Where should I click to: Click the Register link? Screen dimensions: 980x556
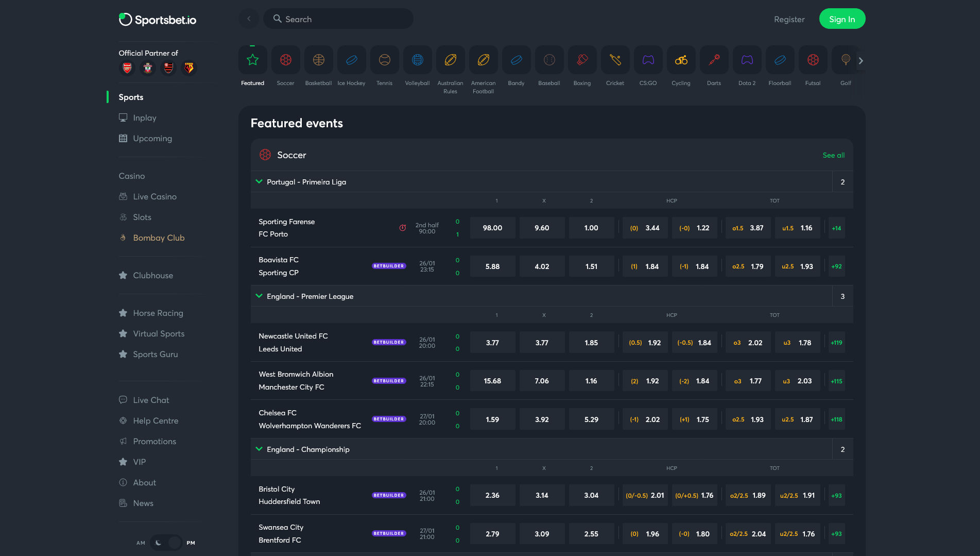tap(789, 19)
